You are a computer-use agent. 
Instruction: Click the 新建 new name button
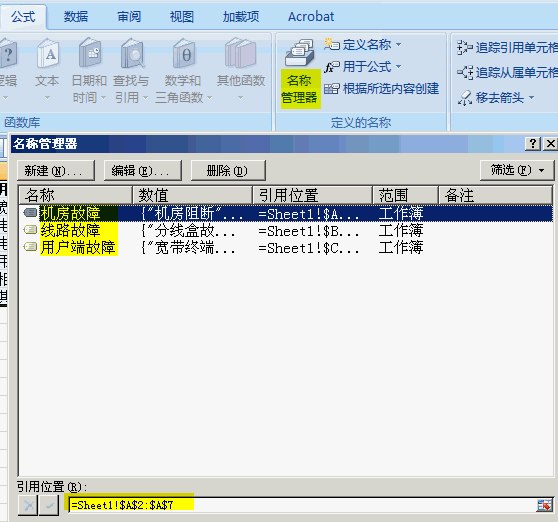[56, 170]
